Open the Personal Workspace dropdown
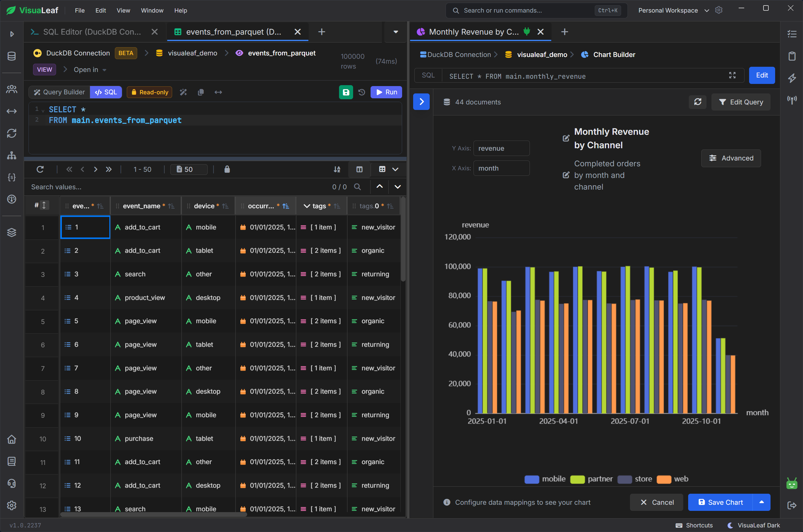The image size is (803, 532). 673,10
